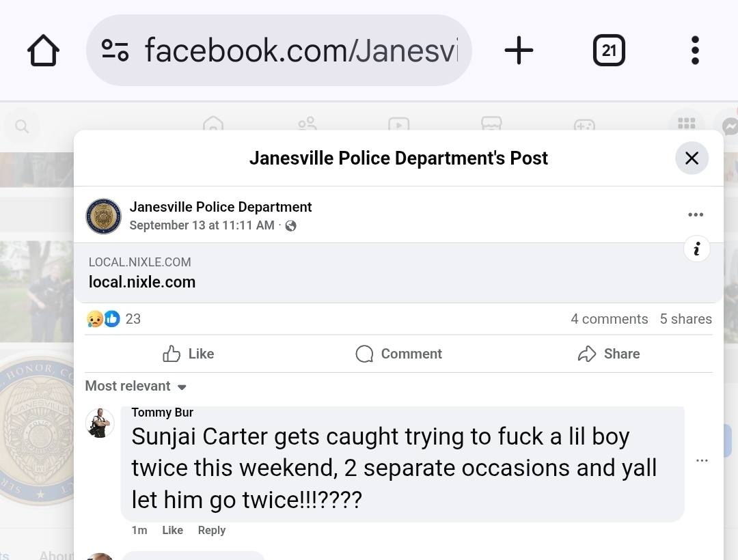Open the post options ellipsis menu
The height and width of the screenshot is (560, 738).
[x=696, y=214]
